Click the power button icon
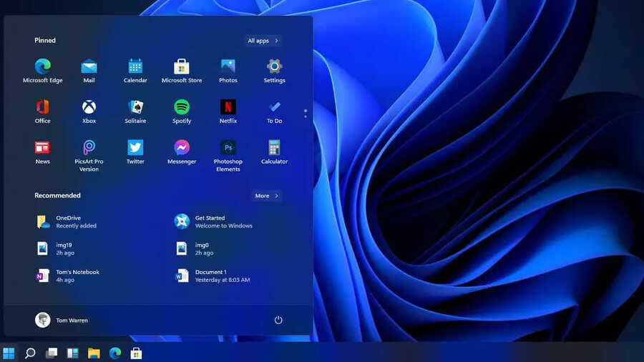The width and height of the screenshot is (644, 362). [x=278, y=320]
